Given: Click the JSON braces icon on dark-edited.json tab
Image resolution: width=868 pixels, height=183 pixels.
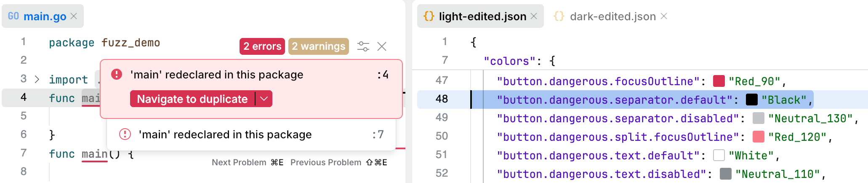Looking at the screenshot, I should (559, 16).
